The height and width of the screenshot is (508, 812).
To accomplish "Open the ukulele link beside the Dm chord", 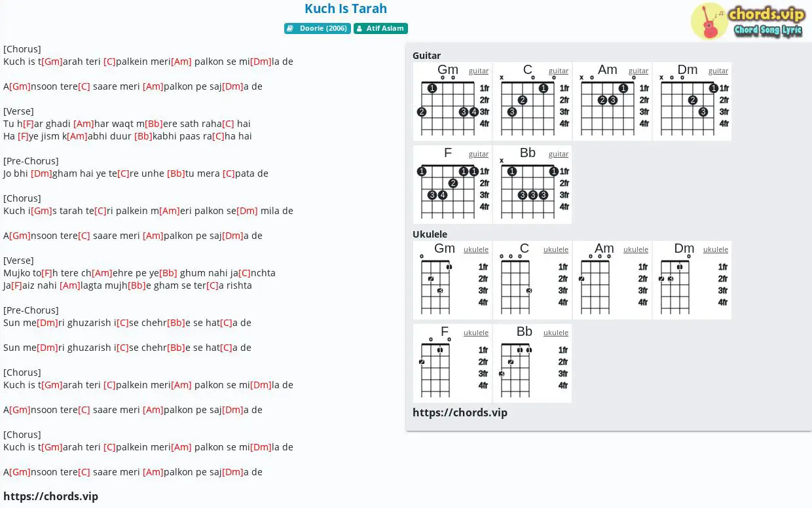I will coord(716,249).
